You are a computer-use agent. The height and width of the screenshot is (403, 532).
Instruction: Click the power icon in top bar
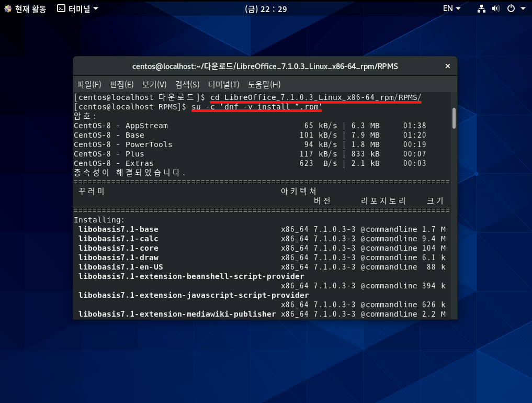click(511, 8)
